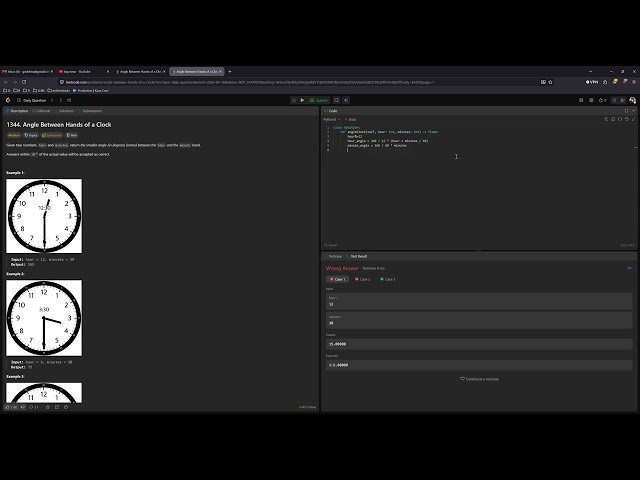Toggle Auto completion mode in editor
640x480 pixels.
(x=351, y=120)
